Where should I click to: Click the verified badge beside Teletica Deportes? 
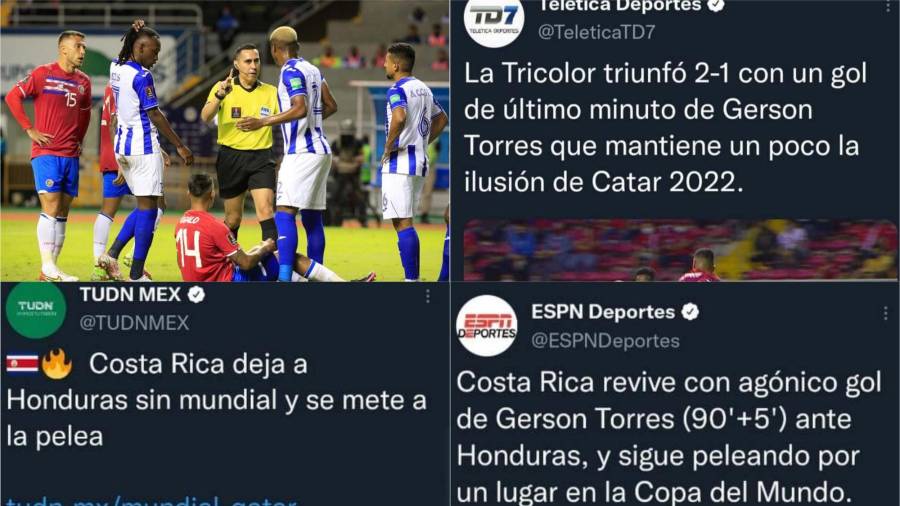[715, 5]
